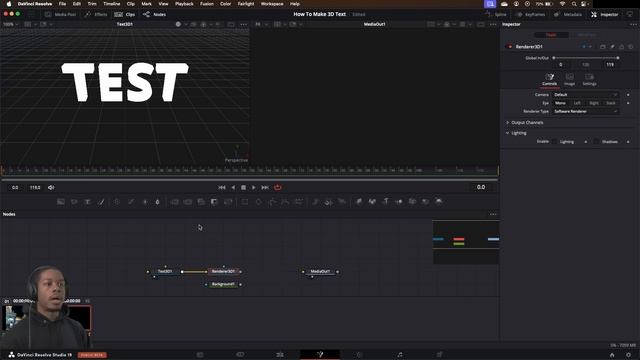Select Left eye option
The width and height of the screenshot is (640, 360).
click(577, 103)
